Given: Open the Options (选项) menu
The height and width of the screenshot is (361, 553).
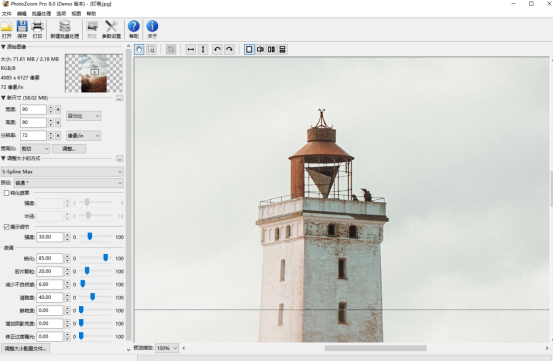Looking at the screenshot, I should click(61, 13).
